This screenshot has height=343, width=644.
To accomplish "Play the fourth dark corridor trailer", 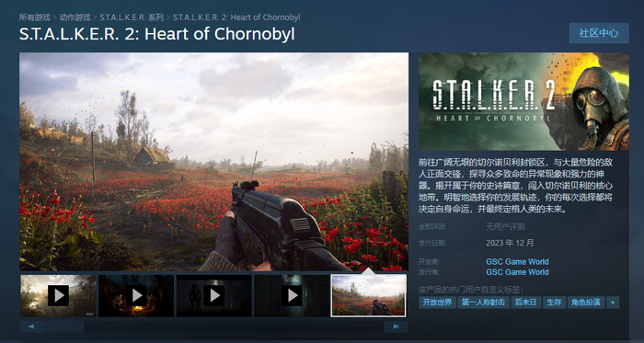I will 292,296.
